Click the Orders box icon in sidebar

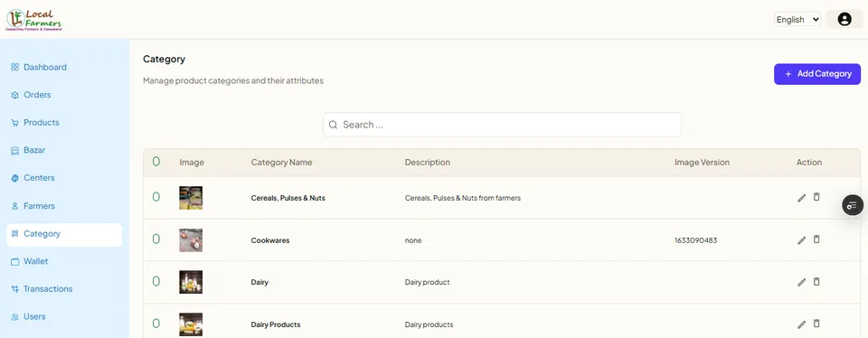coord(15,95)
